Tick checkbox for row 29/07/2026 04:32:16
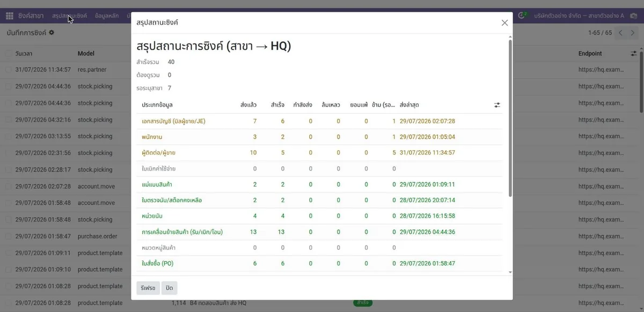 pyautogui.click(x=9, y=120)
